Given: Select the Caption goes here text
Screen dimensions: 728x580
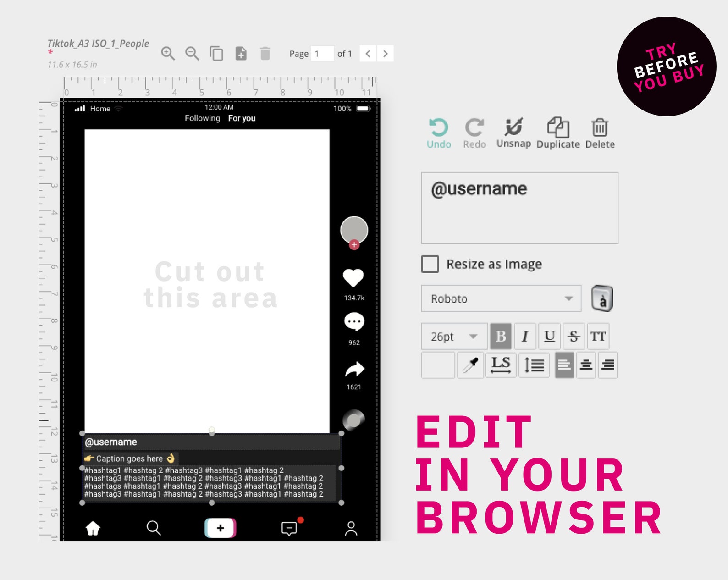Looking at the screenshot, I should pos(130,458).
